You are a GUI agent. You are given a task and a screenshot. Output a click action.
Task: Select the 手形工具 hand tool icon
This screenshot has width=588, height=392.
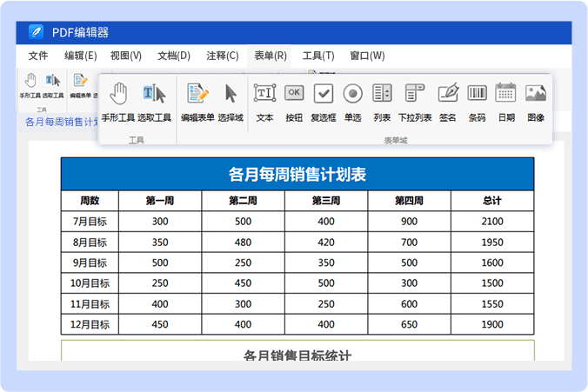coord(118,94)
